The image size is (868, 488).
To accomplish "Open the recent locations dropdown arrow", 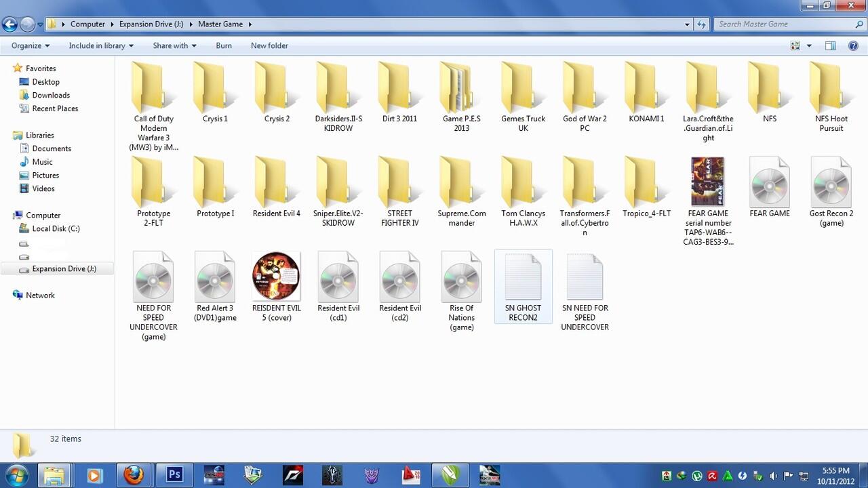I will (40, 24).
